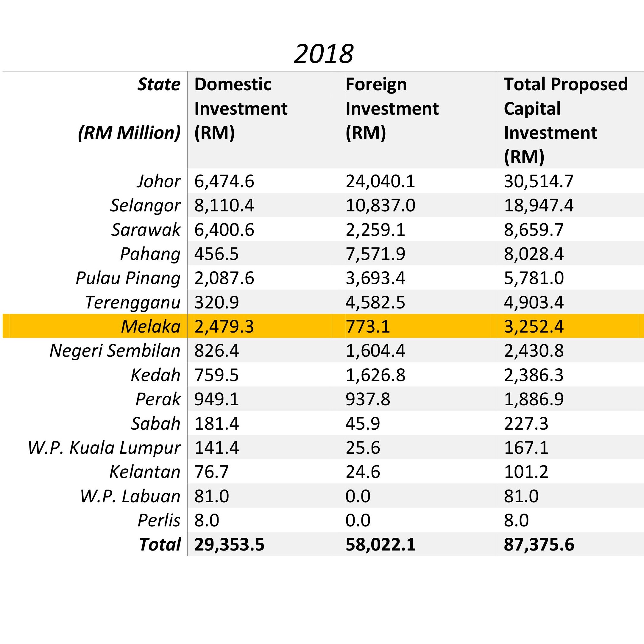This screenshot has height=644, width=644.
Task: Select the Selangor row label
Action: (x=146, y=205)
